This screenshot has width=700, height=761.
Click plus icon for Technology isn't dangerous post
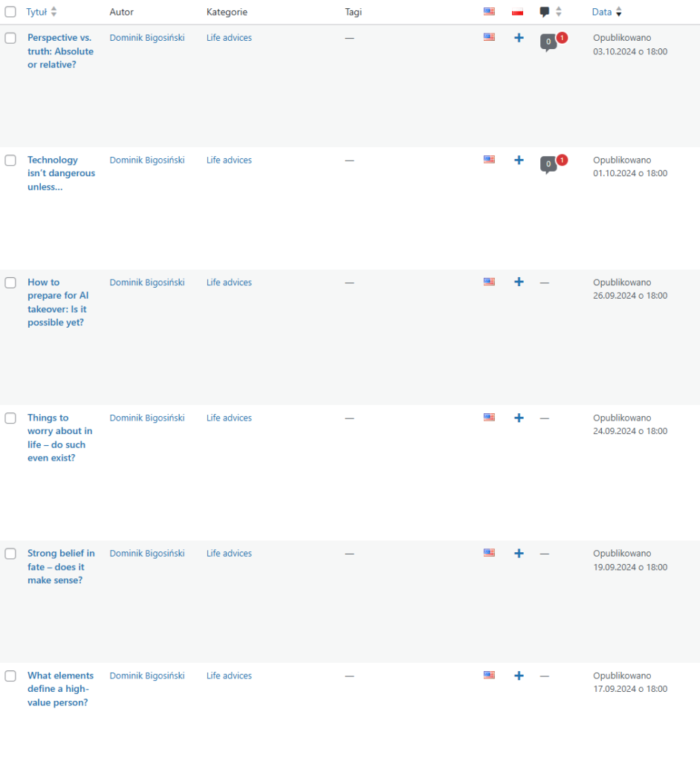(519, 160)
